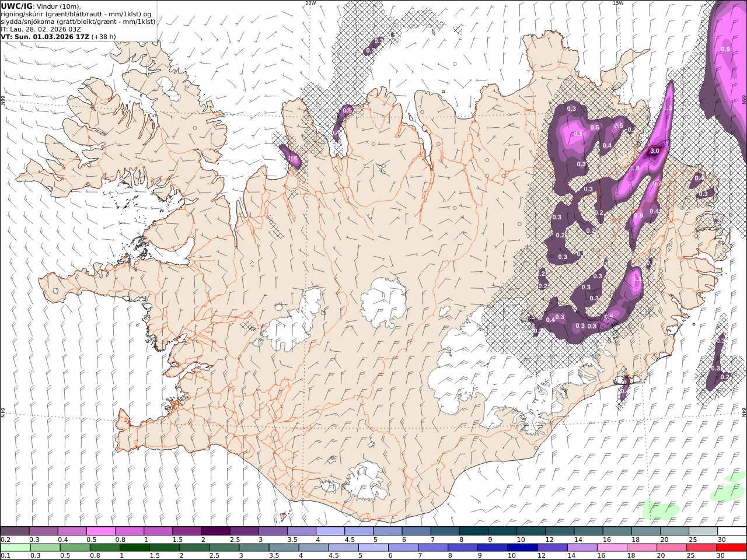The width and height of the screenshot is (747, 560).
Task: Click the 20W longitude label
Action: 310,3
